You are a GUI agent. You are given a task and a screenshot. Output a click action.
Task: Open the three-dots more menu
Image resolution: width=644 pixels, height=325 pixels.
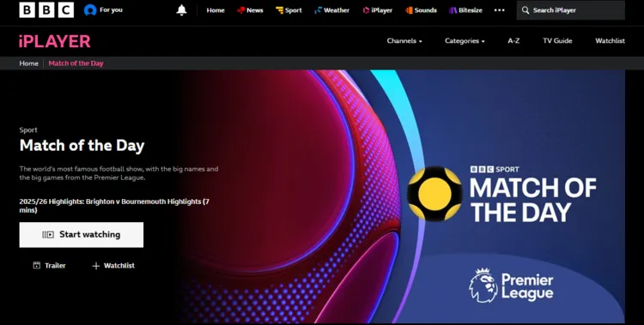(x=500, y=10)
